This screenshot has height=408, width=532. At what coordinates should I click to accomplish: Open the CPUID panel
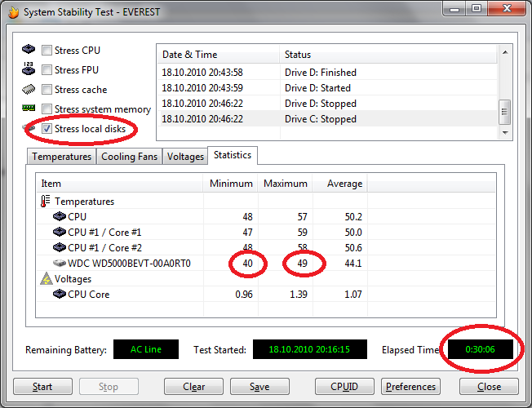point(344,387)
